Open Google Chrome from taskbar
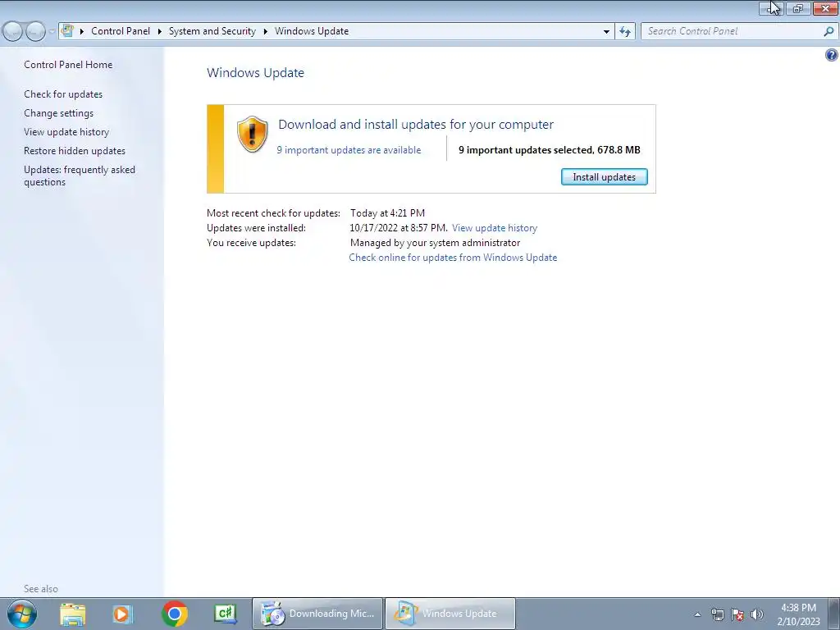The width and height of the screenshot is (840, 630). click(x=174, y=614)
